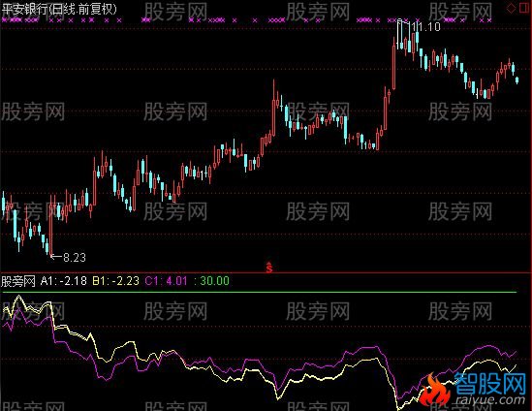Click the red diamond icon at top right
The image size is (532, 411).
511,9
